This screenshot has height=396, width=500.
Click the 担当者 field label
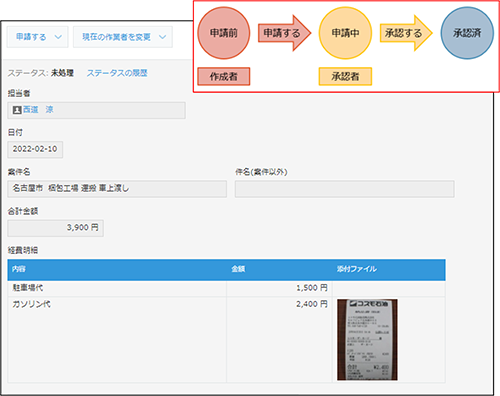click(x=19, y=93)
